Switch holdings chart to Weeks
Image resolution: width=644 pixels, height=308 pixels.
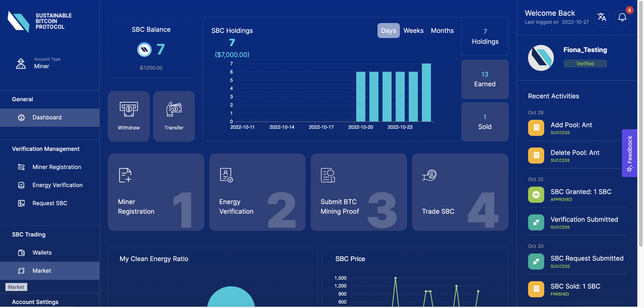[413, 30]
